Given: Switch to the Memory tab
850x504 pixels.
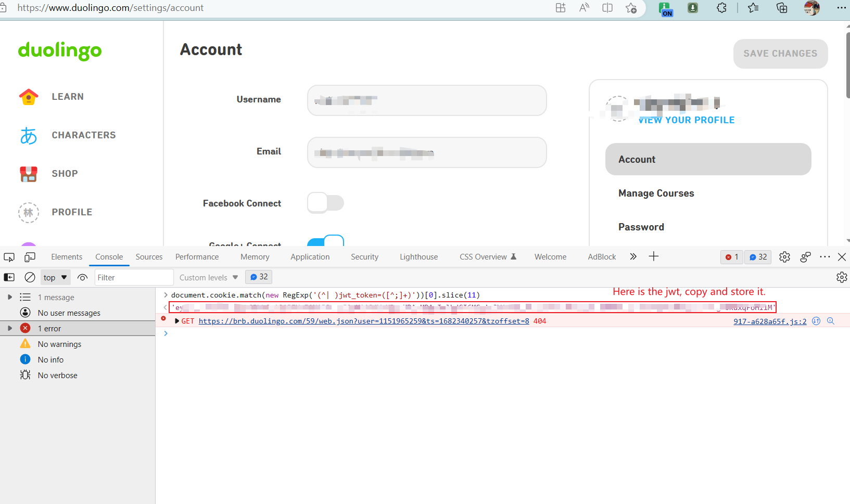Looking at the screenshot, I should (x=255, y=257).
